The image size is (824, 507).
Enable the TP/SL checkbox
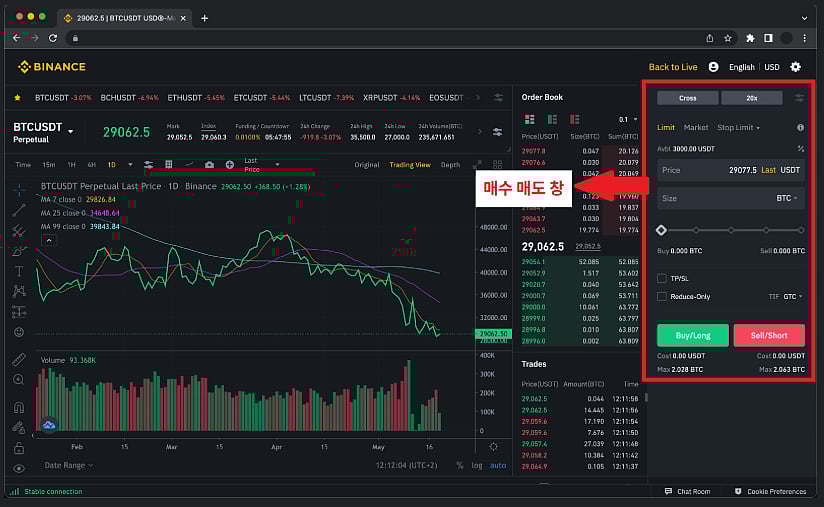[x=662, y=278]
